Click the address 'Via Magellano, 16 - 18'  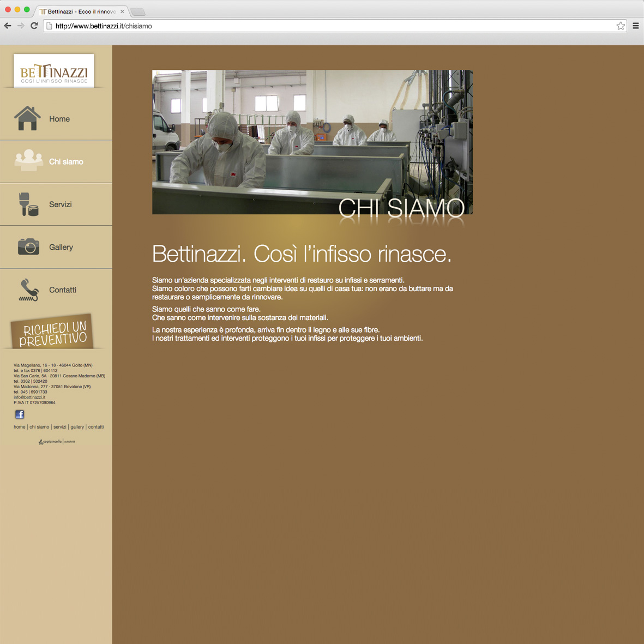pos(53,365)
